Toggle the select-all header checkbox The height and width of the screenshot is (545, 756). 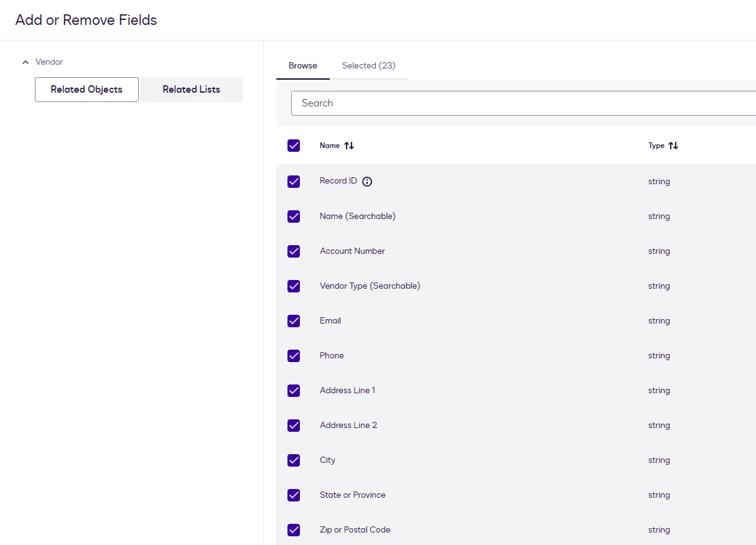pyautogui.click(x=294, y=146)
